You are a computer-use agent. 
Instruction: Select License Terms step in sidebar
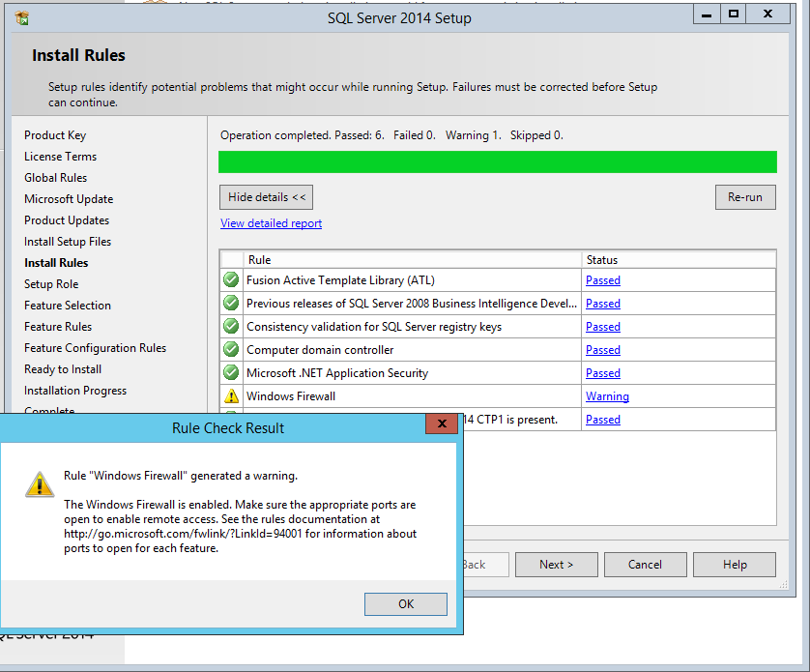(x=61, y=157)
